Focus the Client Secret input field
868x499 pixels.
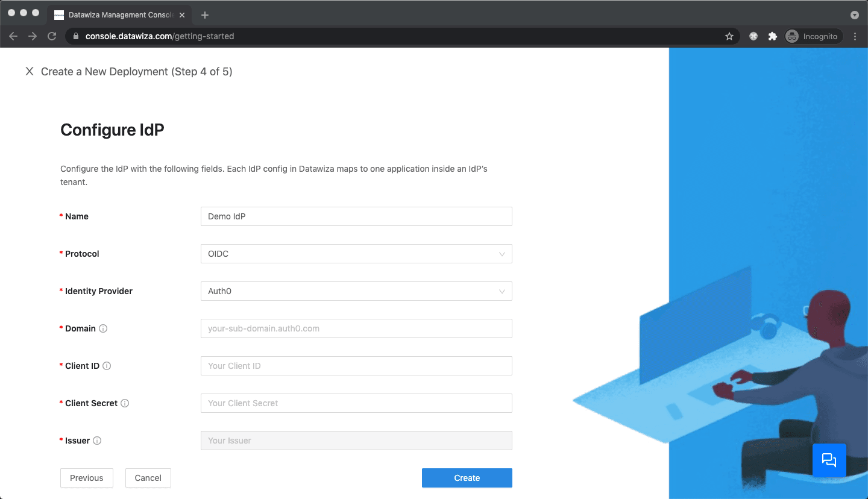click(356, 403)
